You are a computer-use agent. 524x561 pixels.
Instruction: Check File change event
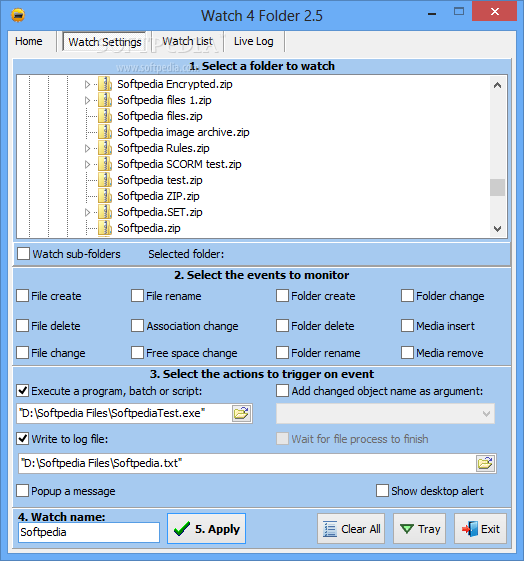point(23,353)
